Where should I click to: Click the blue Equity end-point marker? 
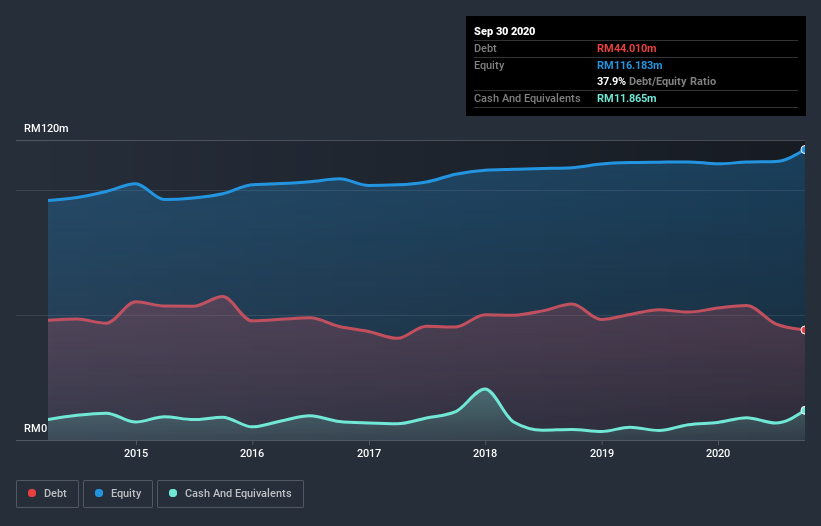coord(804,150)
